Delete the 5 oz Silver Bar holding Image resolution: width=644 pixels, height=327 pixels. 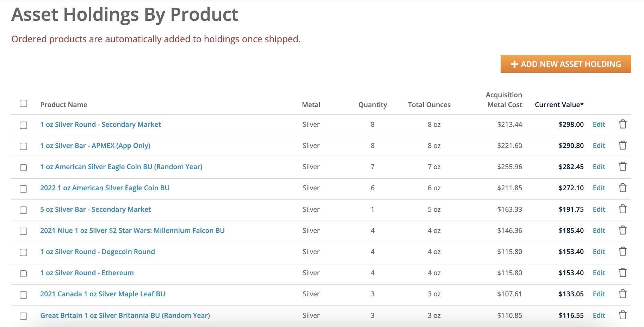tap(623, 209)
